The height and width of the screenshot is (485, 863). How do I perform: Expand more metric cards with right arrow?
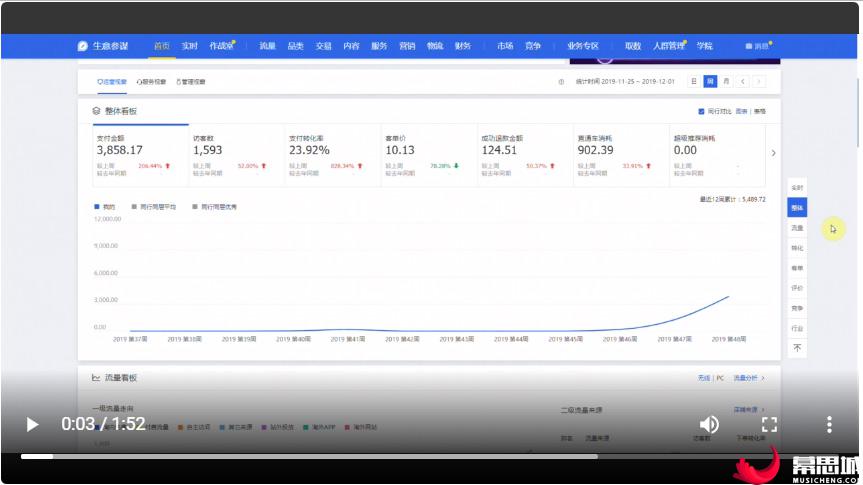(x=773, y=153)
